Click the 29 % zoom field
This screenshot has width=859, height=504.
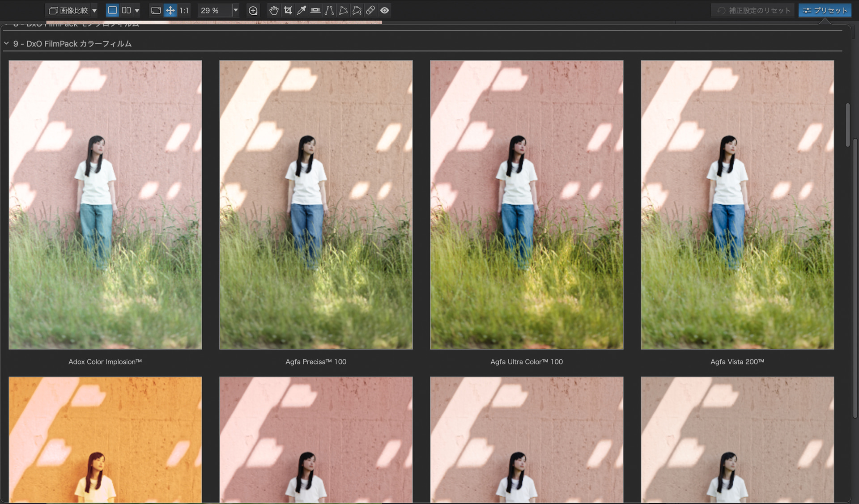(215, 10)
